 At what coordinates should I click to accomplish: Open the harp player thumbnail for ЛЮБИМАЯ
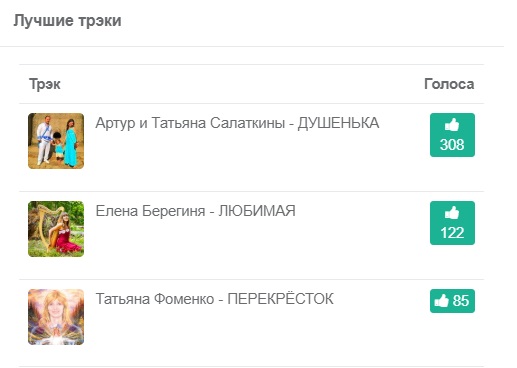pyautogui.click(x=56, y=229)
